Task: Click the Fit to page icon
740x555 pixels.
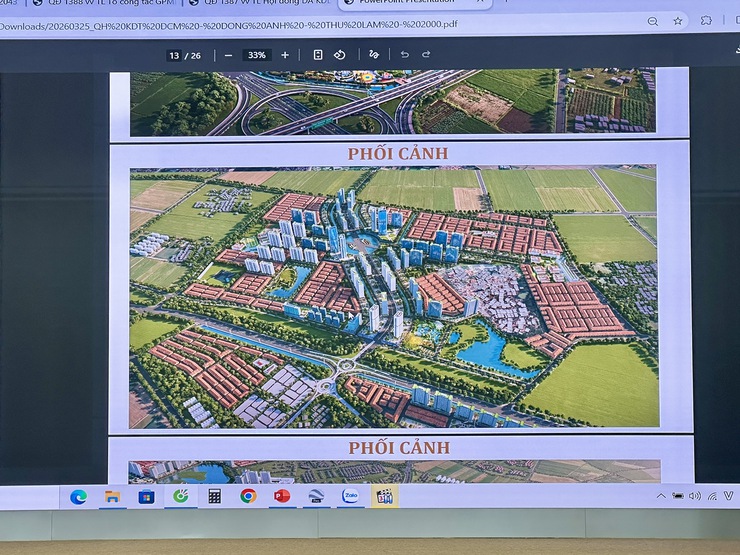Action: pos(318,55)
